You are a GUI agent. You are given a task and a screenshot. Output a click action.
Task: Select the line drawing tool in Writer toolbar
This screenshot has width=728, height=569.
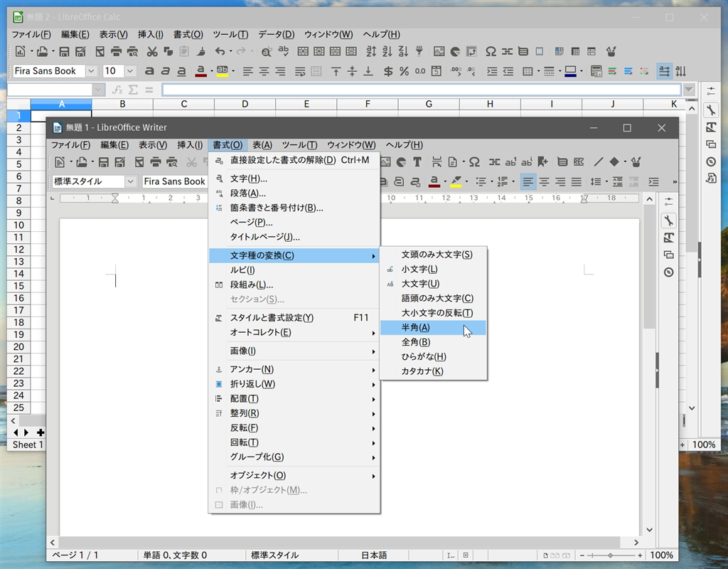[x=598, y=162]
